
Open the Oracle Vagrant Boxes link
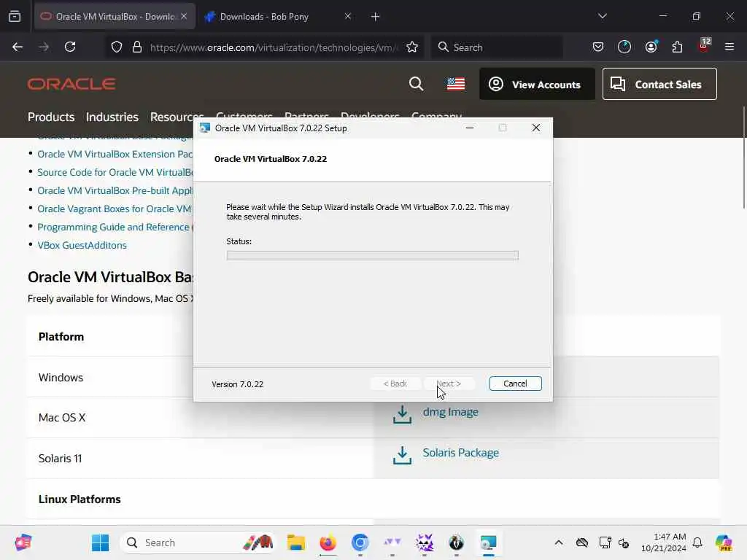pyautogui.click(x=115, y=209)
